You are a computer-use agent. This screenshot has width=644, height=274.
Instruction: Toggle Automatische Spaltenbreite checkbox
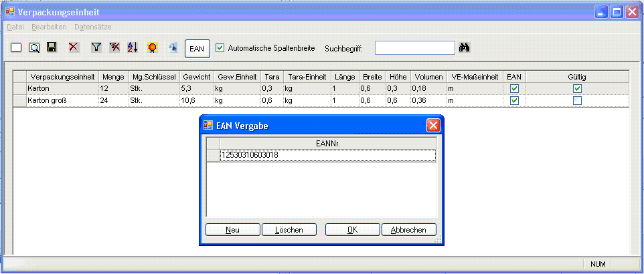tap(220, 48)
